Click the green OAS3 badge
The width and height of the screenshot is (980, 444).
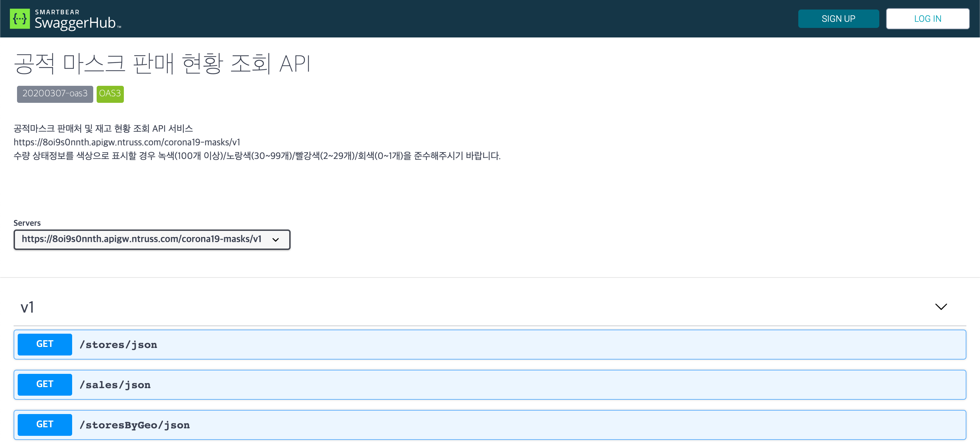pyautogui.click(x=110, y=94)
